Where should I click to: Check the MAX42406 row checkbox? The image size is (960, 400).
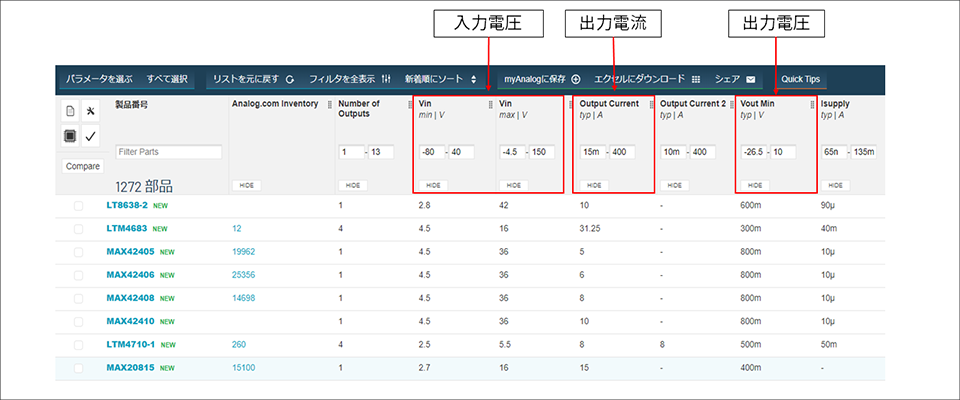point(78,275)
